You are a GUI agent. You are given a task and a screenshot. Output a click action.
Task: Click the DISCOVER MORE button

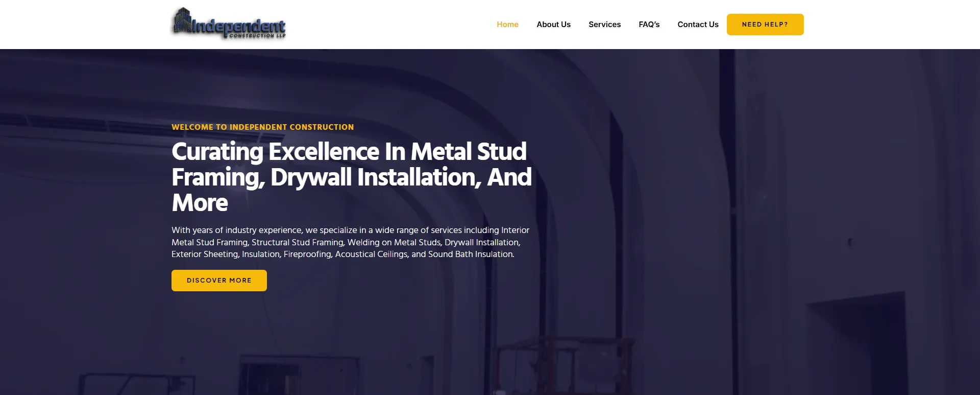pos(219,281)
